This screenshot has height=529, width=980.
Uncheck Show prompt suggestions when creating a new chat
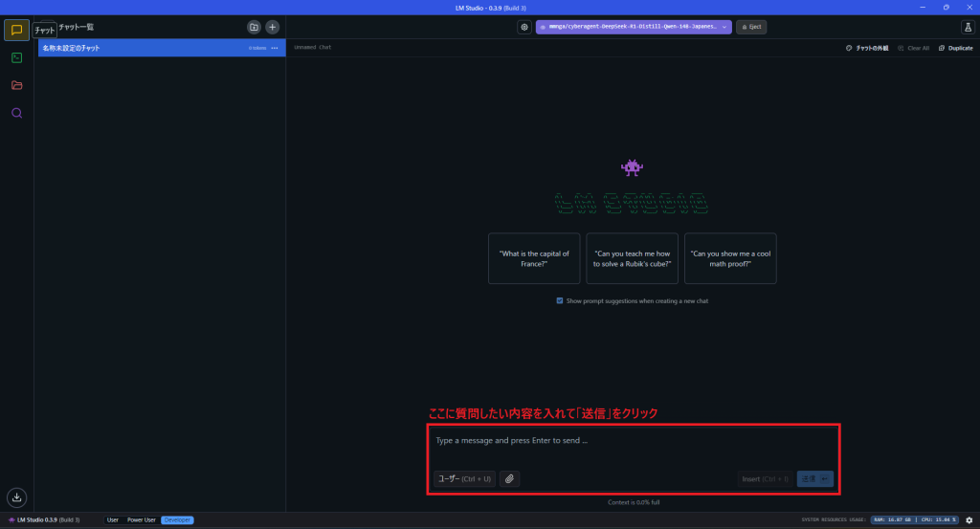click(x=560, y=300)
